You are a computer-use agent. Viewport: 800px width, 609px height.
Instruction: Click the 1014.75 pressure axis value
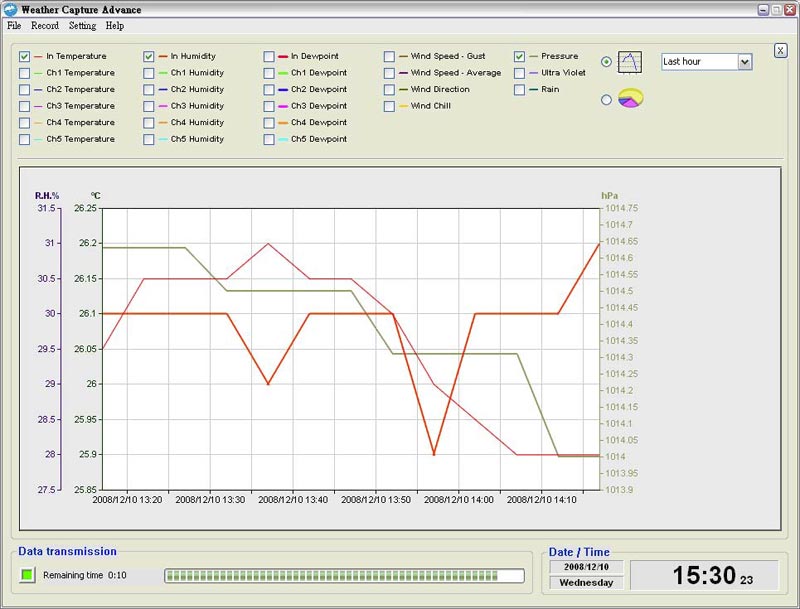point(621,208)
